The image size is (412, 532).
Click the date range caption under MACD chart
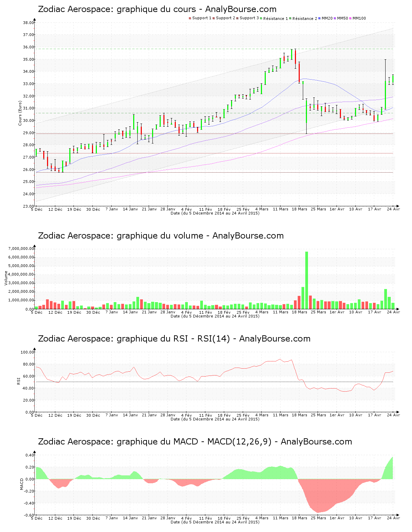point(215,522)
